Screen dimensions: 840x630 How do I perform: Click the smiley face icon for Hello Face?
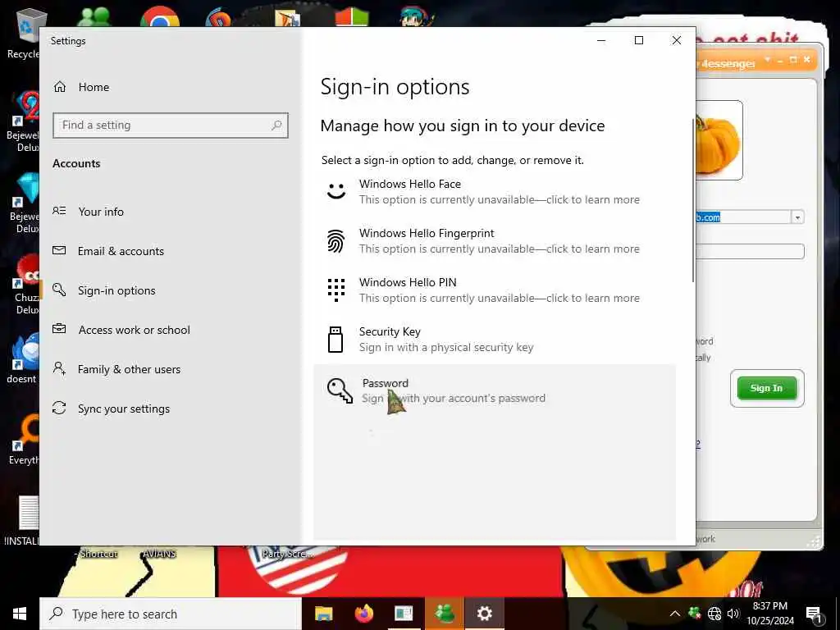click(336, 191)
